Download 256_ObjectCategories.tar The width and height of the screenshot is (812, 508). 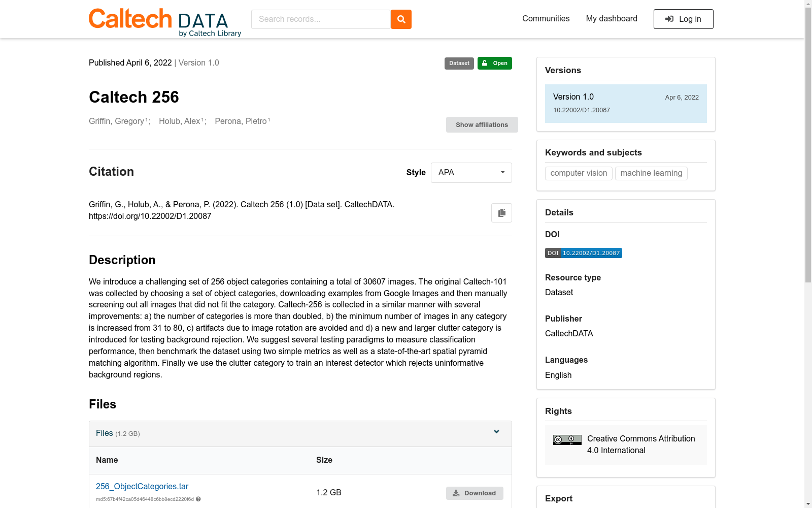click(475, 493)
